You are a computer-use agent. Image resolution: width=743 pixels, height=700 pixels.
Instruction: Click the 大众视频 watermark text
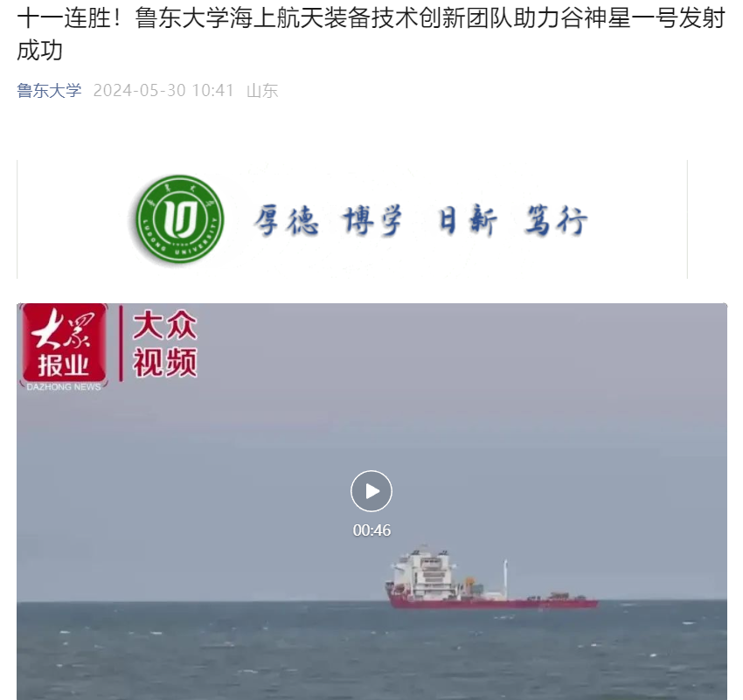164,343
